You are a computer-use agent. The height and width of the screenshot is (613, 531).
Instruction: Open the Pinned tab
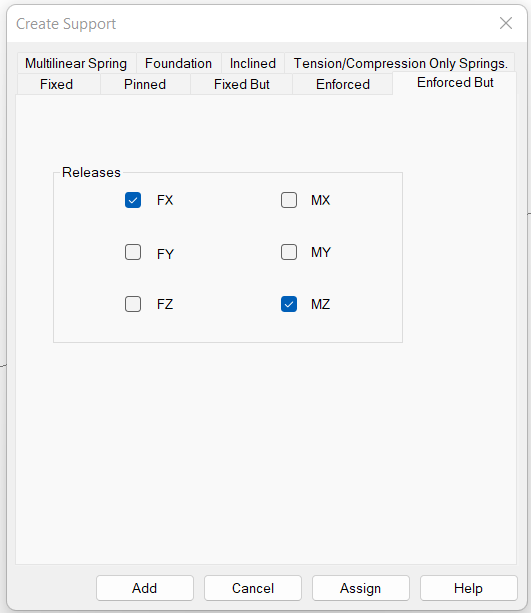(145, 84)
